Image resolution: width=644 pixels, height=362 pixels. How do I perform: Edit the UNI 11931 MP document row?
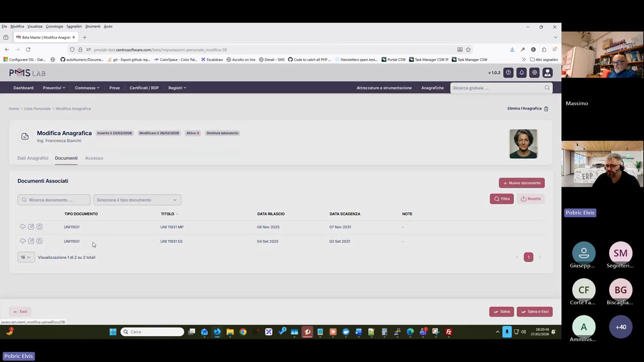pyautogui.click(x=31, y=227)
